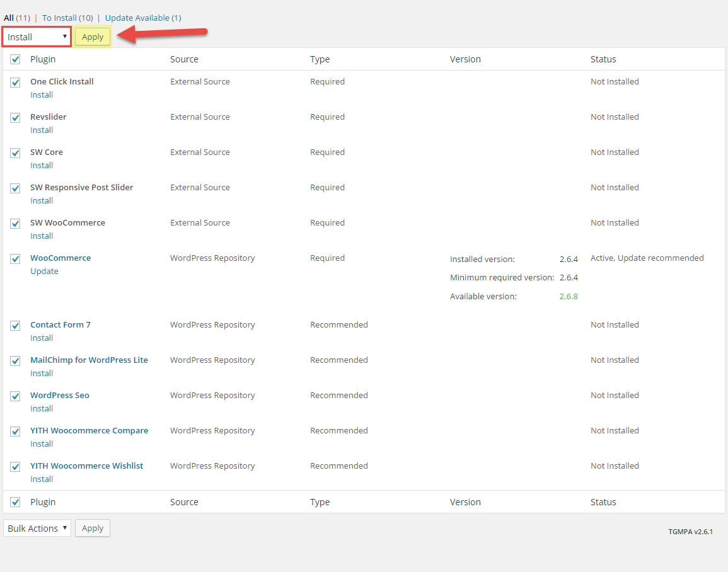This screenshot has height=572, width=728.
Task: Uncheck YITH Woocommerce Wishlist checkbox
Action: 15,467
